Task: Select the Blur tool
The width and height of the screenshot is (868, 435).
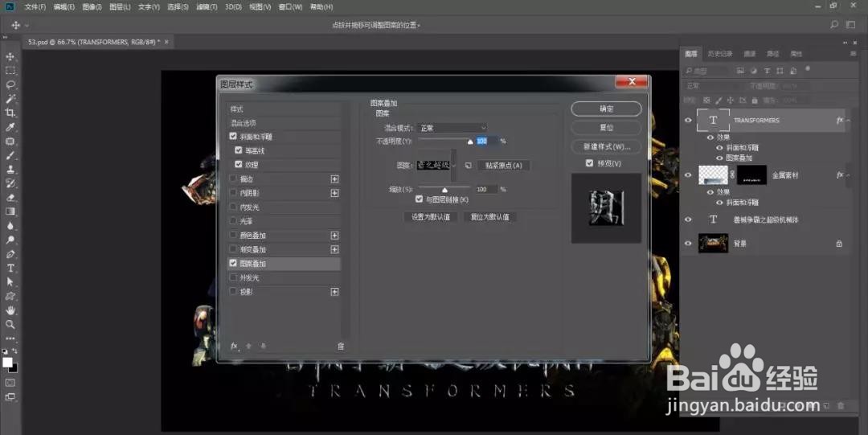Action: (10, 226)
